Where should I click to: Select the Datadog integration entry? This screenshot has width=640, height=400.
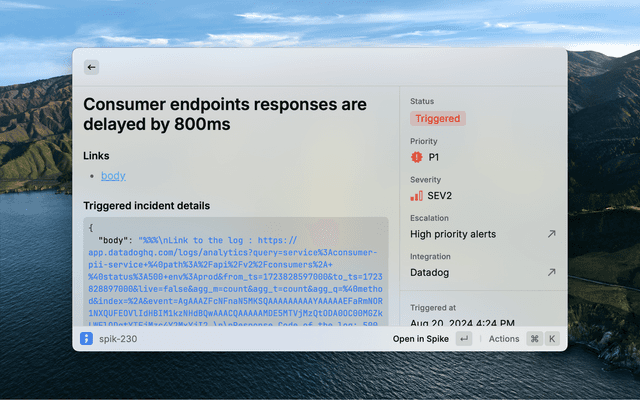(x=432, y=272)
